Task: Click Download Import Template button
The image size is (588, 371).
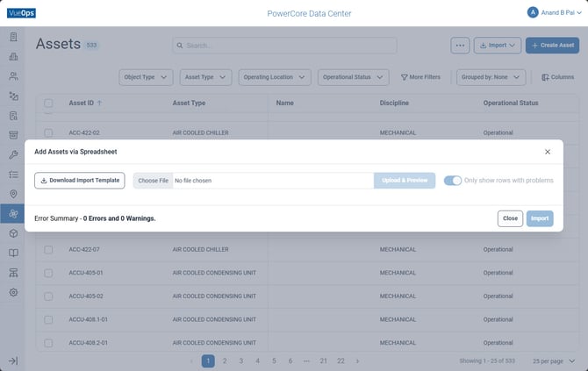Action: (80, 181)
